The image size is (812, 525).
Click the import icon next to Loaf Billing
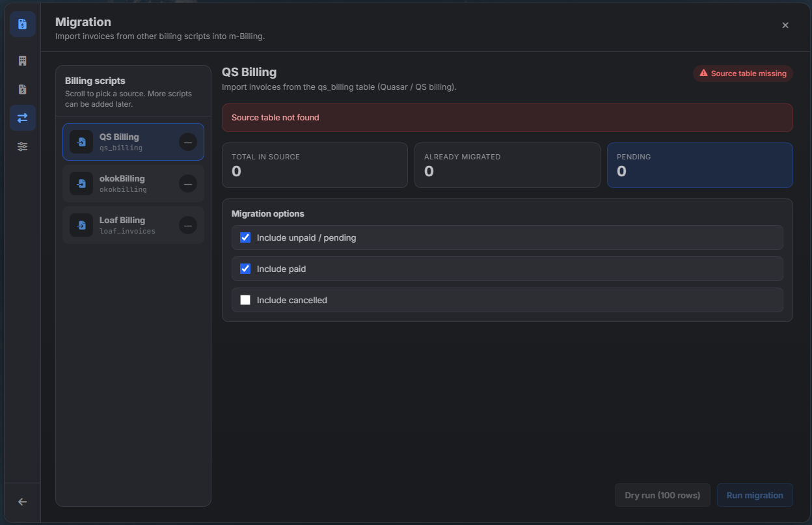[x=81, y=225]
